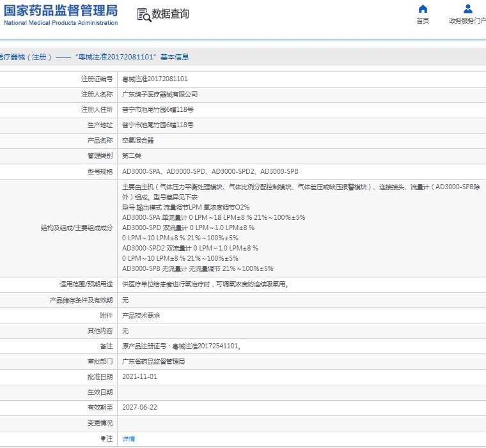
Task: Click model spec AD3000-SPA value row
Action: (210, 171)
